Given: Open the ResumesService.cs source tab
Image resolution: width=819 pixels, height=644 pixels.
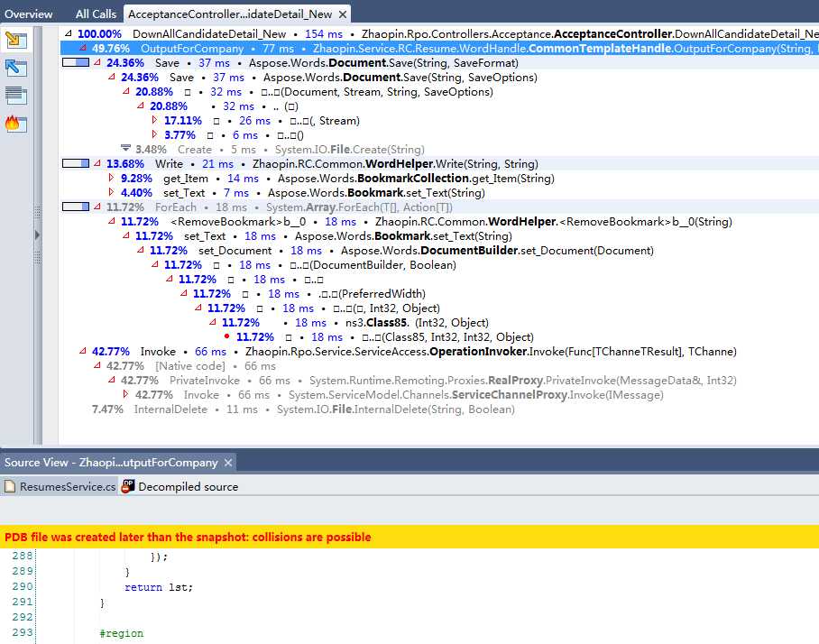Looking at the screenshot, I should coord(60,487).
